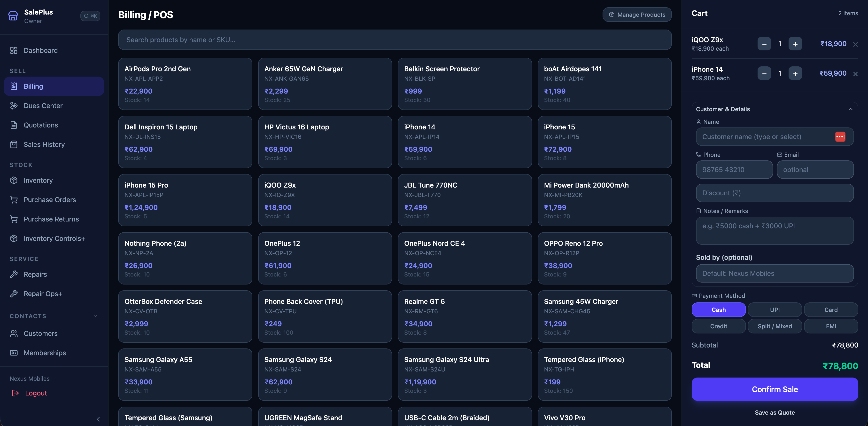Open Dashboard from the sidebar
Image resolution: width=868 pixels, height=426 pixels.
pos(40,51)
